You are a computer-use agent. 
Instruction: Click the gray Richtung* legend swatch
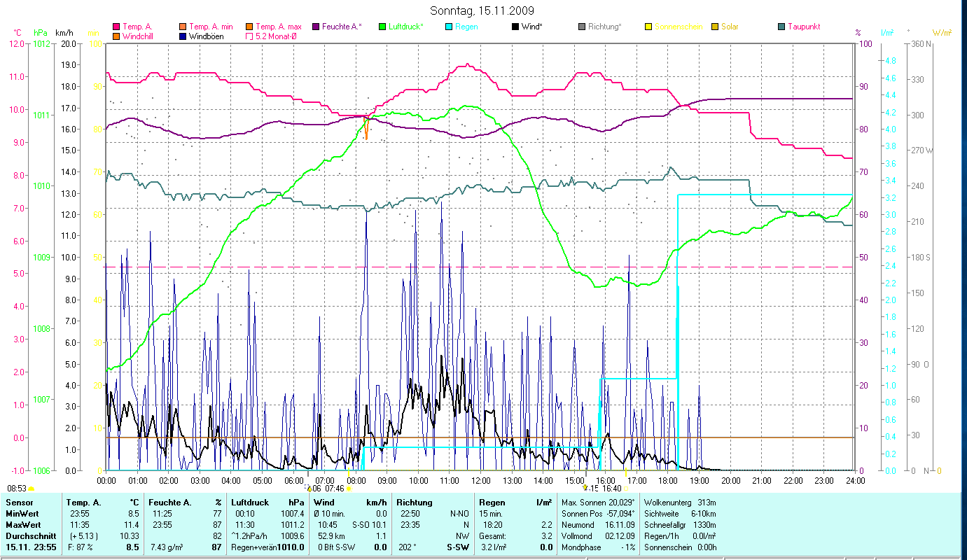(x=581, y=27)
